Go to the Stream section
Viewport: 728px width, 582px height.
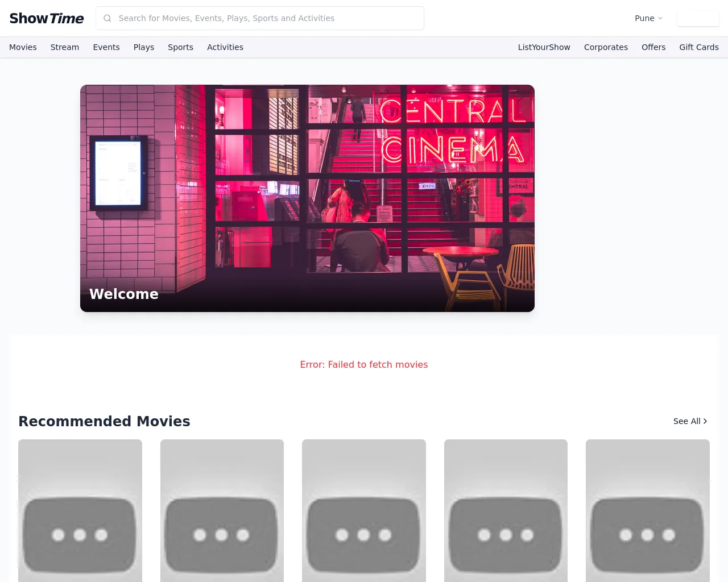click(x=65, y=47)
